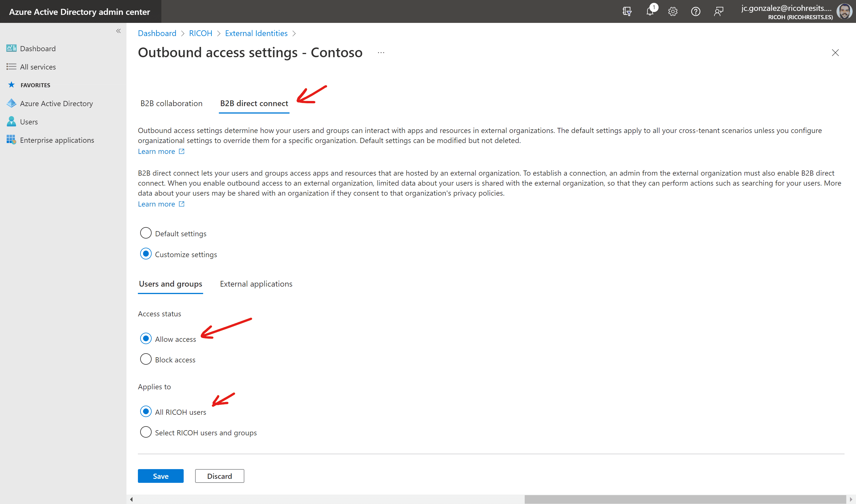Follow the first Learn more link
Image resolution: width=856 pixels, height=504 pixels.
click(156, 152)
